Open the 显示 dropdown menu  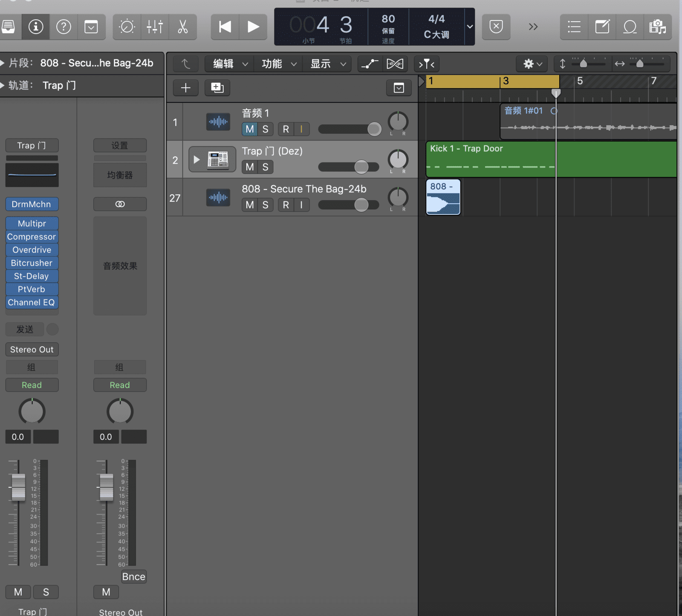pyautogui.click(x=327, y=64)
